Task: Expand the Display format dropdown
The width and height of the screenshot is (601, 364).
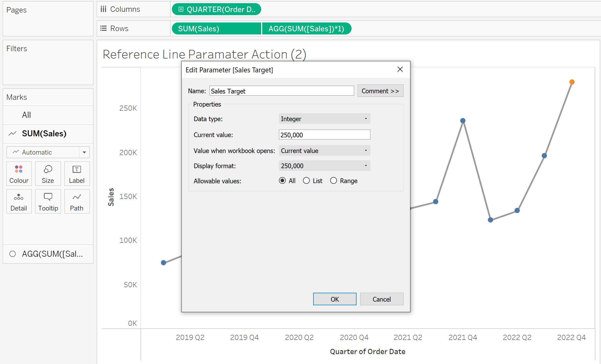Action: [x=324, y=166]
